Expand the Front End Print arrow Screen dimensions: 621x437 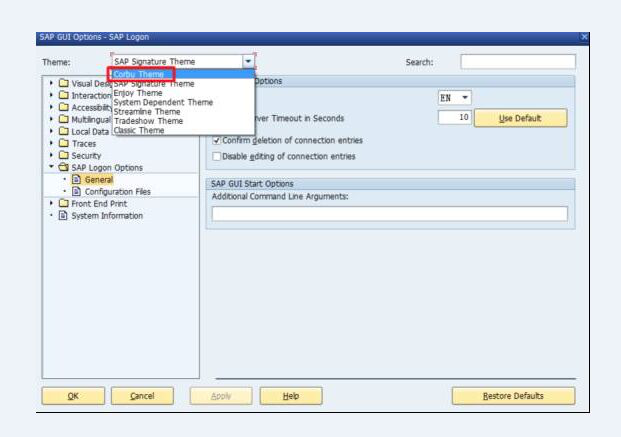pos(51,203)
